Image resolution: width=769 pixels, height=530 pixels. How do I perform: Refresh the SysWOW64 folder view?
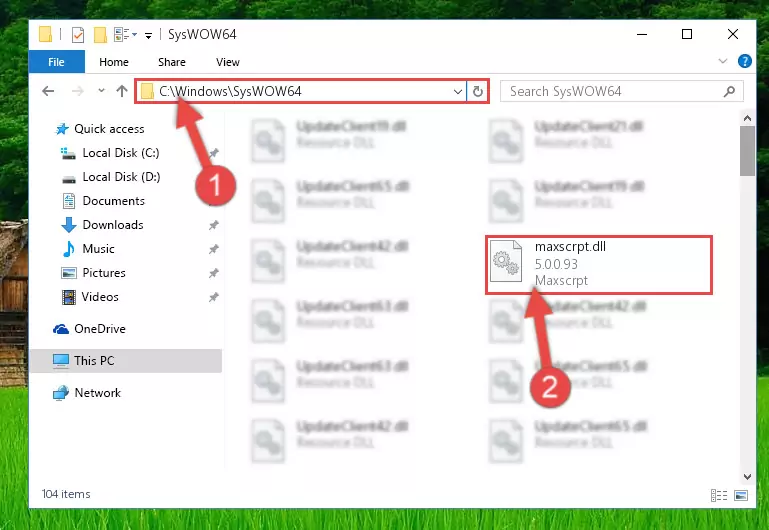point(478,91)
